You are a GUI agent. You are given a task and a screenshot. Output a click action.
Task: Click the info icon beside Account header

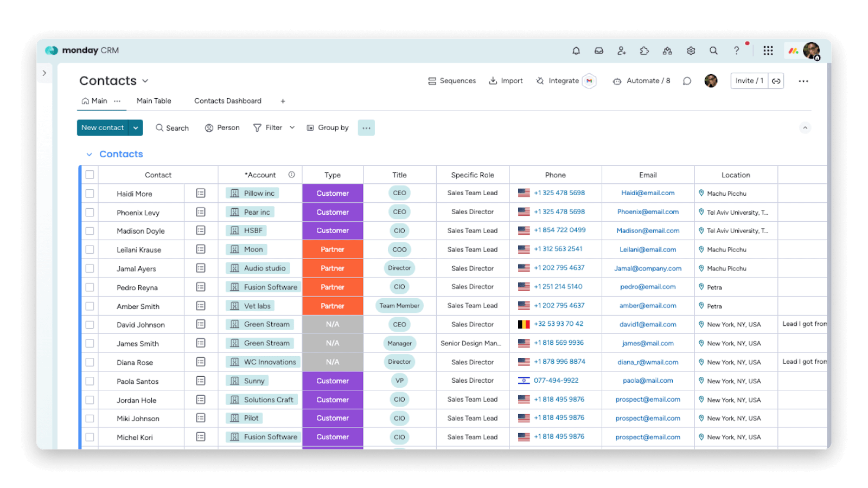291,175
